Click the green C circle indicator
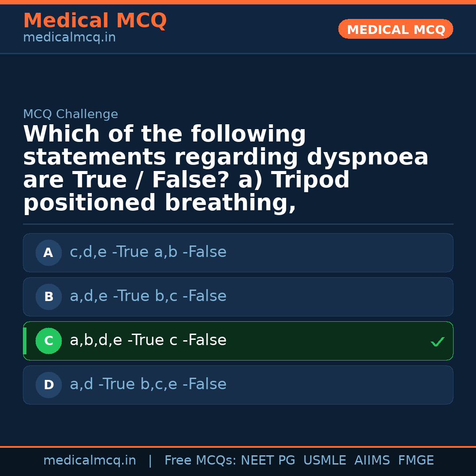476x476 pixels. click(48, 341)
